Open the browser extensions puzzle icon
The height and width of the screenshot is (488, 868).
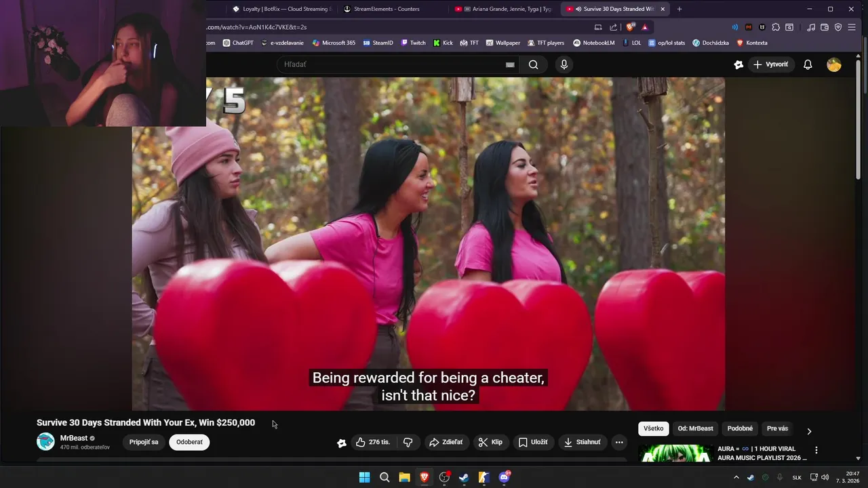click(x=776, y=27)
